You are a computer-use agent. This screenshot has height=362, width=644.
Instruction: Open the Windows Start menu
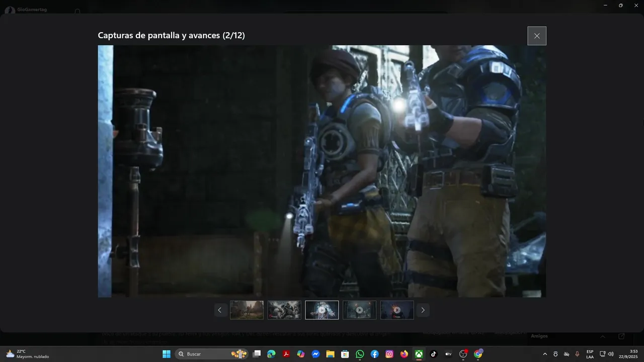[167, 354]
